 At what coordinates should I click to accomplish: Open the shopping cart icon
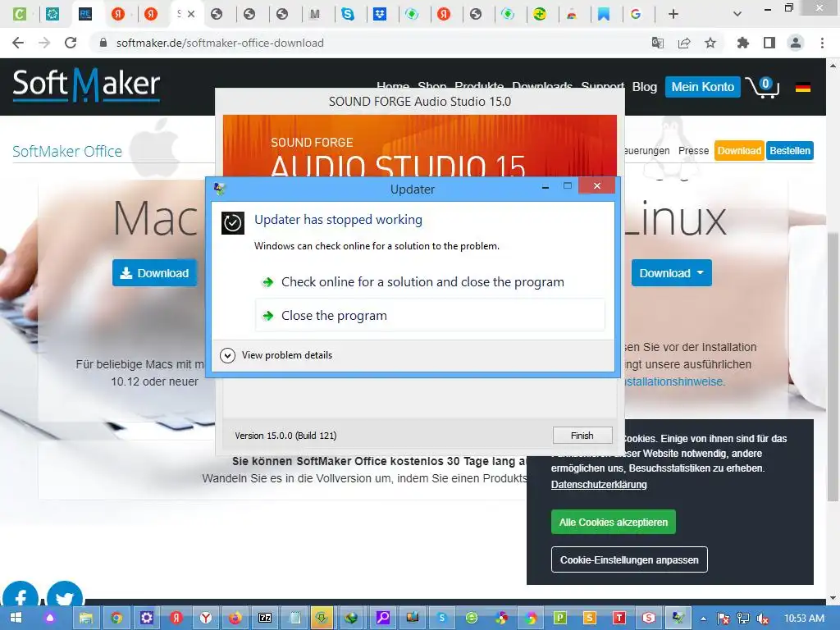point(762,87)
